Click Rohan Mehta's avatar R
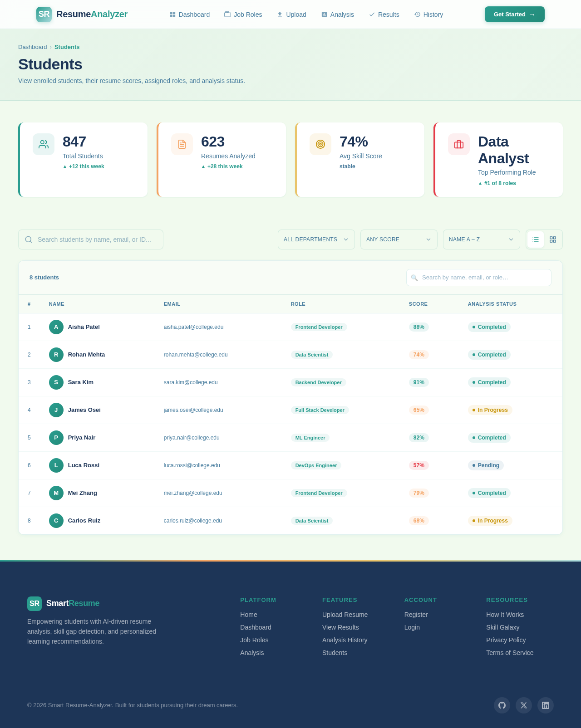Viewport: 581px width, 728px height. [56, 355]
